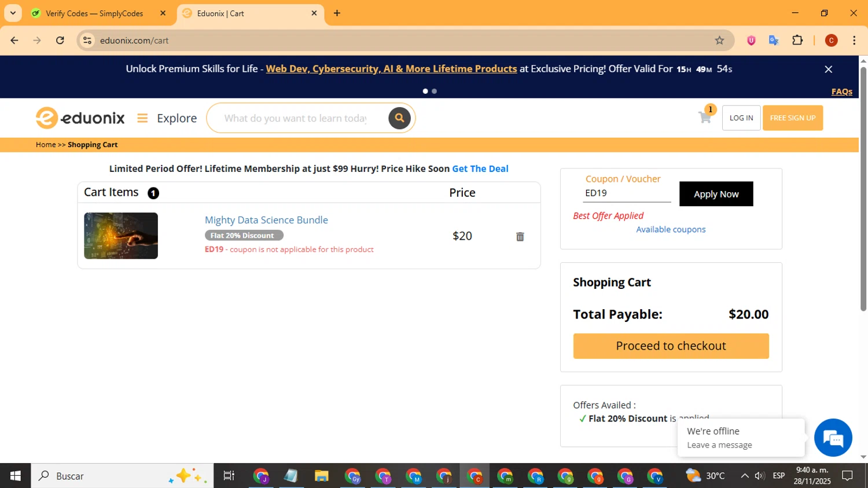868x488 pixels.
Task: Click the Total Payable $20.00 amount
Action: (749, 314)
